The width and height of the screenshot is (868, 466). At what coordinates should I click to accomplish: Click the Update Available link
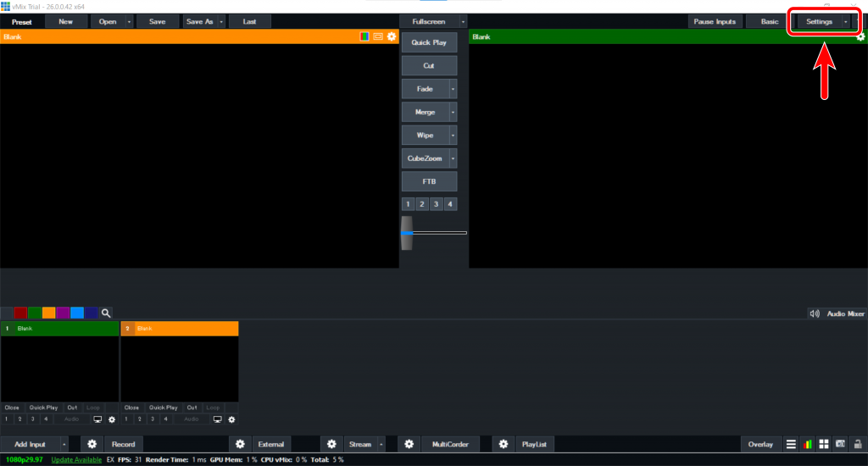pos(76,459)
